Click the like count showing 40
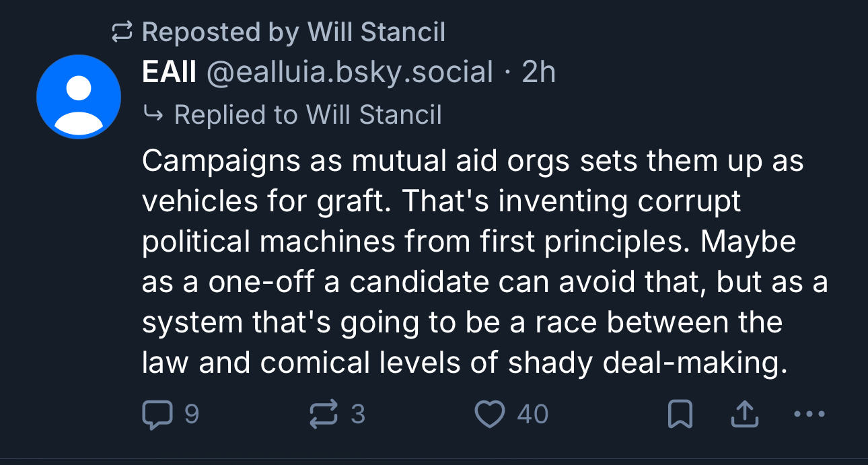This screenshot has width=868, height=465. [x=533, y=415]
